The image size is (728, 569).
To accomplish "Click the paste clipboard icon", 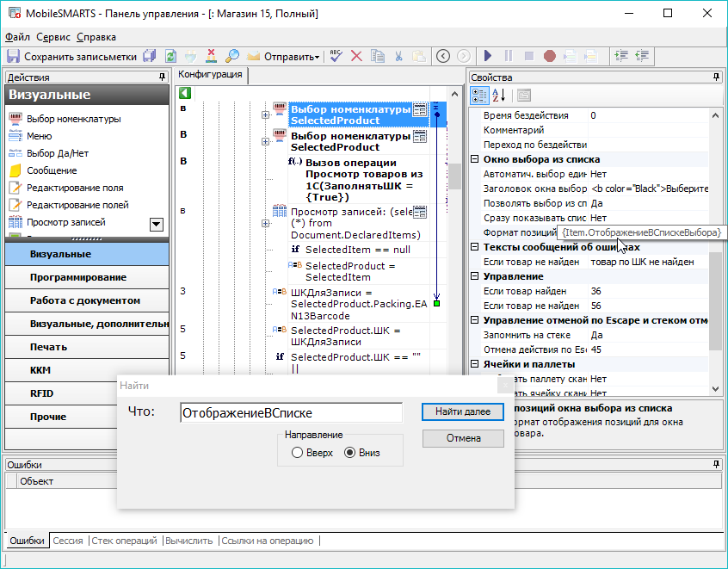I will pos(419,56).
